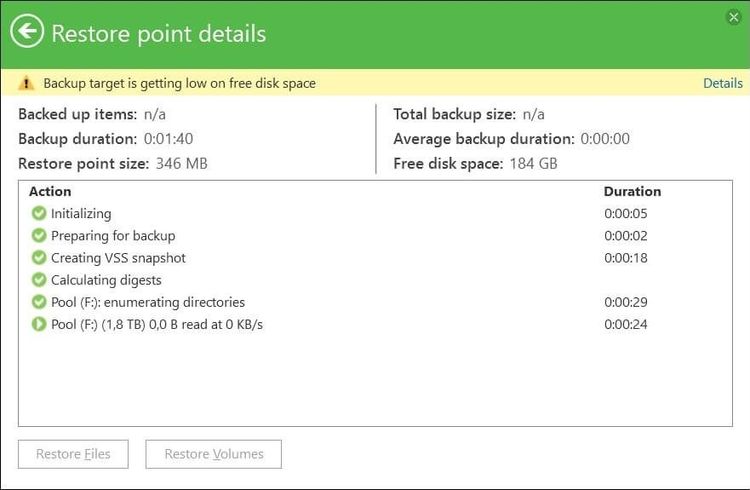Click the check icon beside Creating VSS snapshot

[39, 258]
